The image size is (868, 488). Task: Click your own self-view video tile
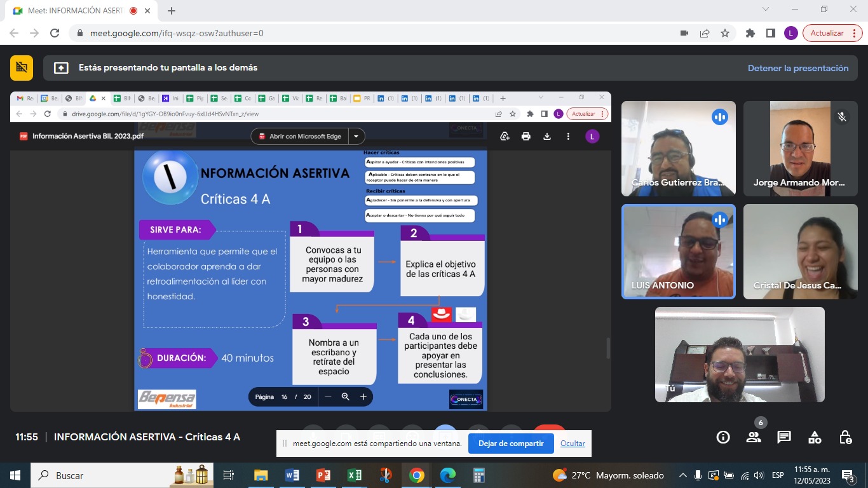point(740,355)
